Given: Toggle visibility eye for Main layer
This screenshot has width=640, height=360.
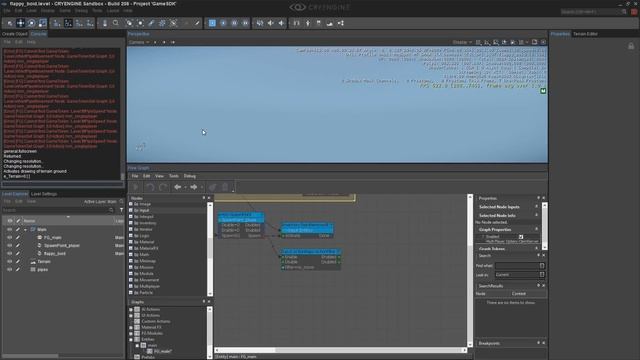Looking at the screenshot, I should tap(9, 229).
